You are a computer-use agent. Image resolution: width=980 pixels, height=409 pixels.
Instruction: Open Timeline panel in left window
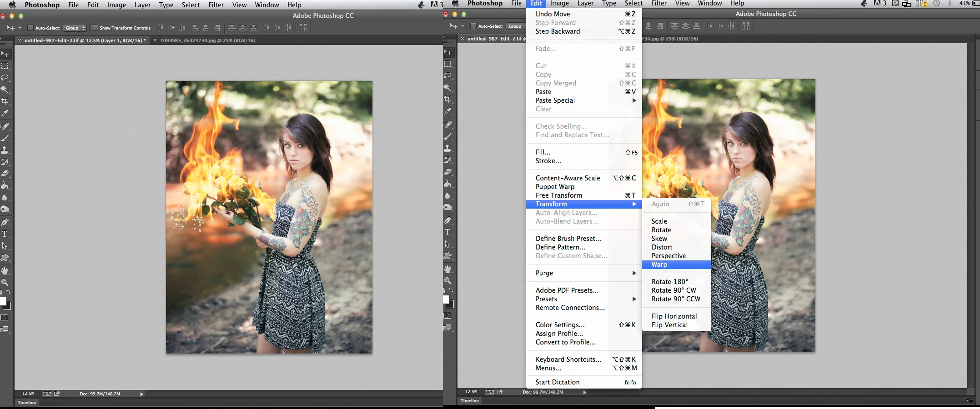(27, 403)
